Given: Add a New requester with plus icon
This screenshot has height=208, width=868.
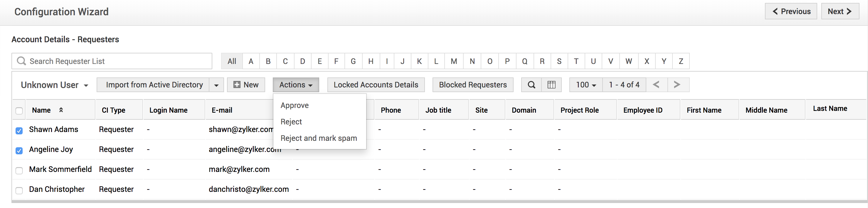Looking at the screenshot, I should coord(246,85).
